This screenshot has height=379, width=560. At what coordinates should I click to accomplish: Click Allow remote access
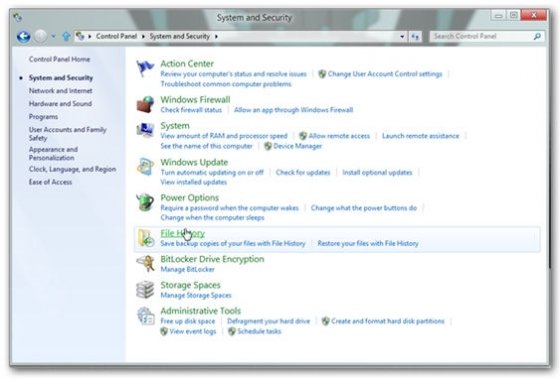(x=339, y=136)
